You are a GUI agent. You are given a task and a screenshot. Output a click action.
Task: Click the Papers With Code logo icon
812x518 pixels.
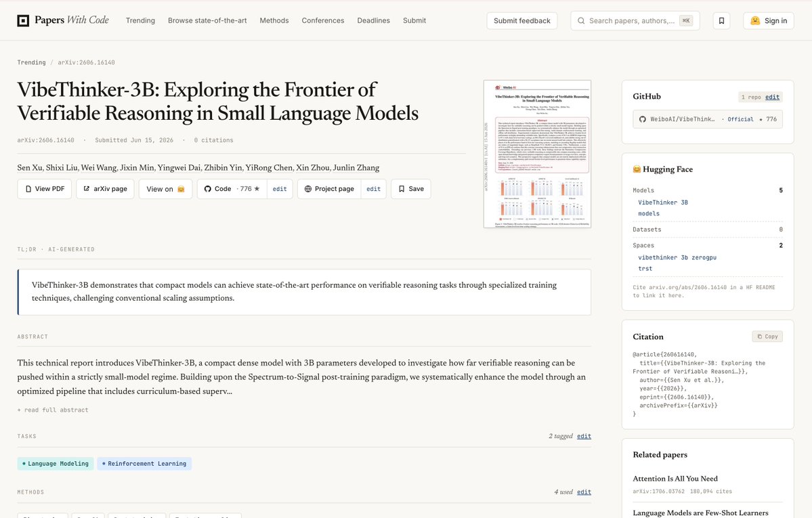[x=23, y=21]
